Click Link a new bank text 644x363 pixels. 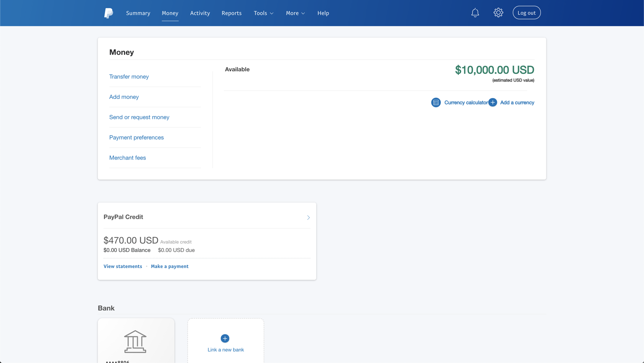click(x=225, y=350)
